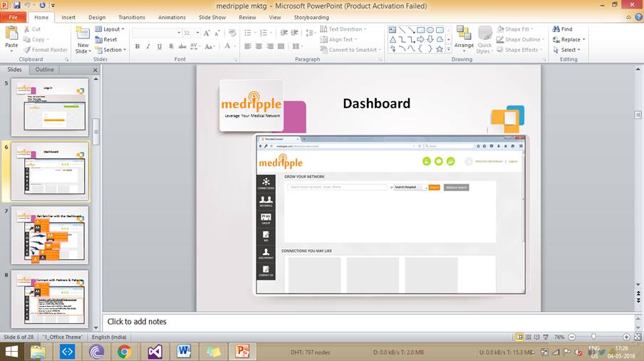The height and width of the screenshot is (361, 644).
Task: Open Chrome from the Windows taskbar
Action: tap(124, 351)
